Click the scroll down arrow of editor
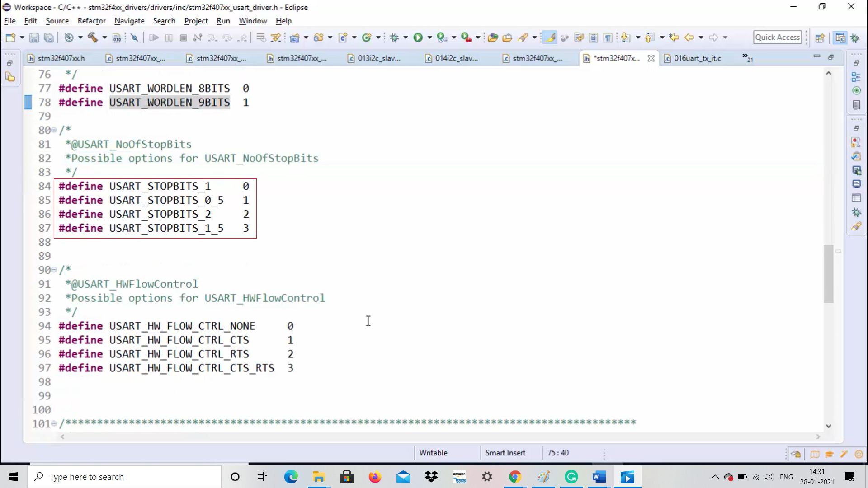Viewport: 868px width, 488px height. 828,426
